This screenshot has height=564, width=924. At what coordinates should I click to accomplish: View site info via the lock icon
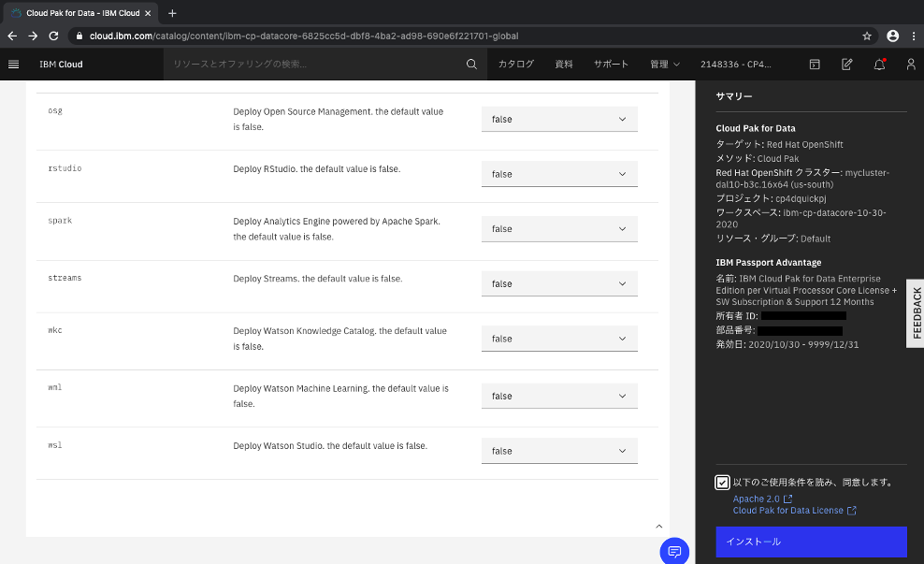(79, 36)
